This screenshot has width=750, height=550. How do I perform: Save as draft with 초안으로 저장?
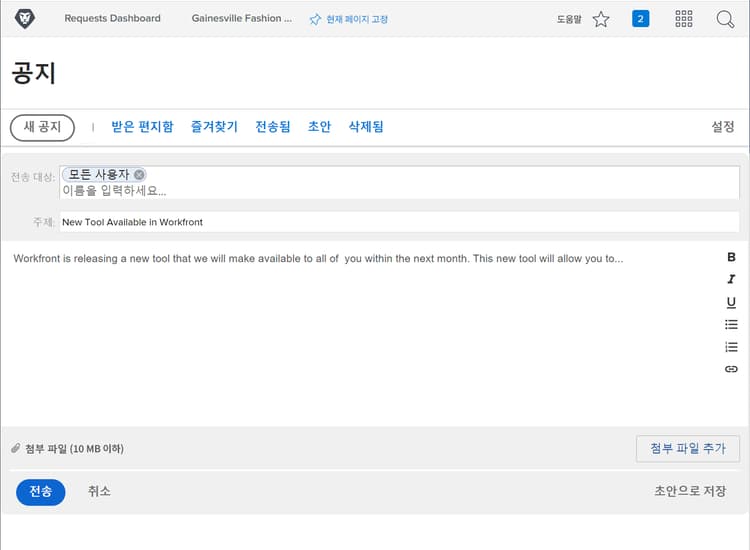(x=690, y=491)
